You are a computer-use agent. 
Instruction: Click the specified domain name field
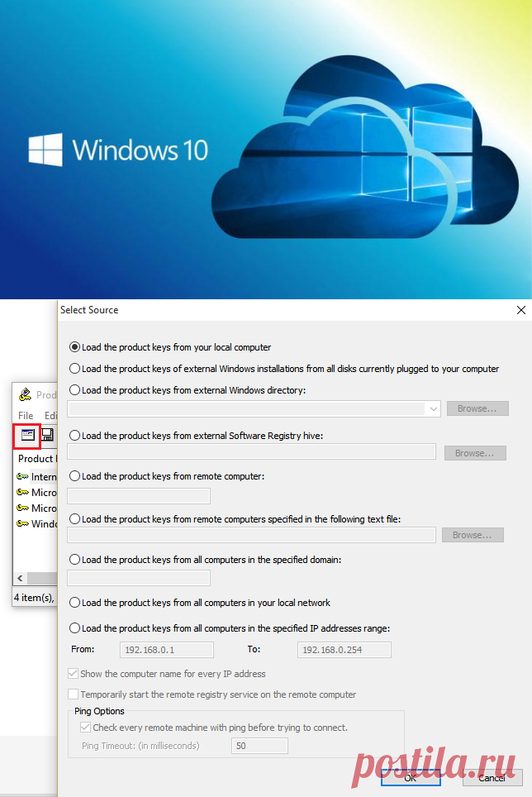[139, 577]
